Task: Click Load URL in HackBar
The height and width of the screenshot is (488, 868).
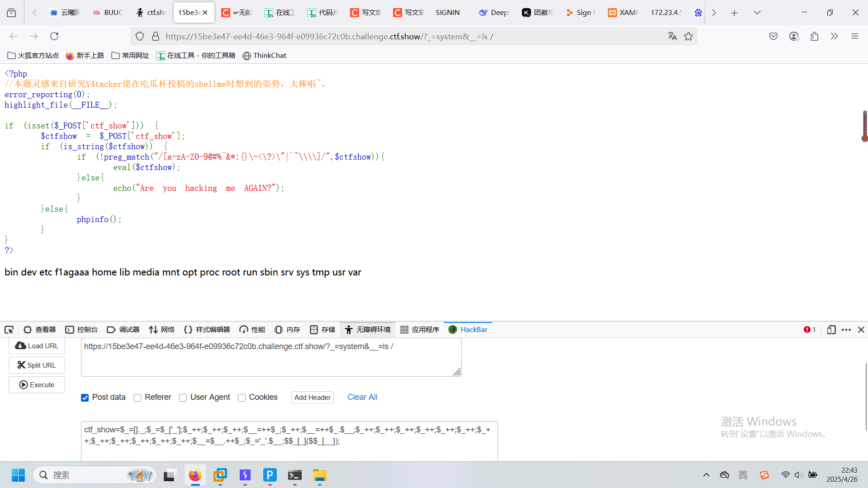Action: tap(37, 346)
